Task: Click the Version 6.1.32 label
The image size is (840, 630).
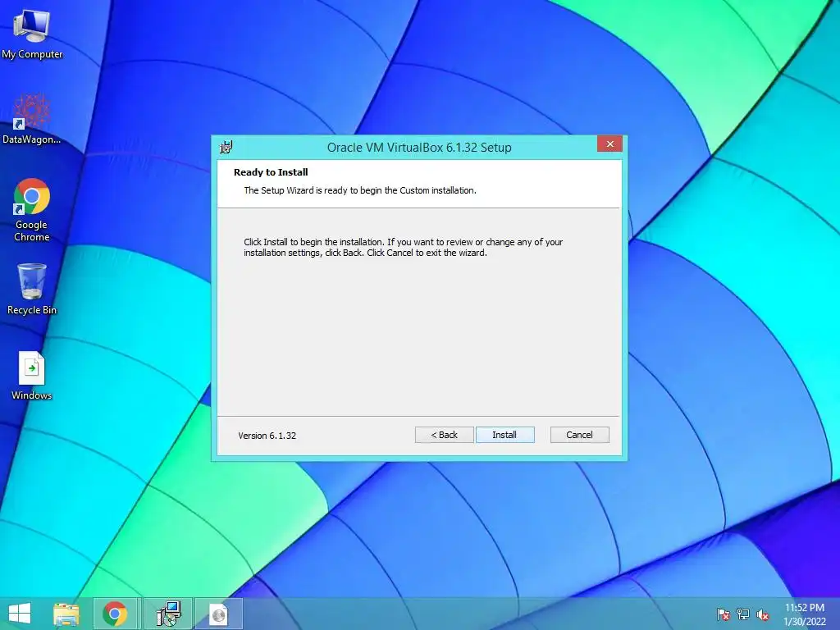Action: click(x=267, y=436)
